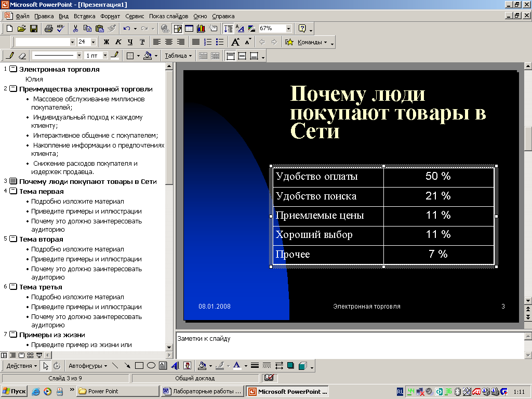
Task: Select the Тема первая slide in the outline
Action: click(42, 191)
